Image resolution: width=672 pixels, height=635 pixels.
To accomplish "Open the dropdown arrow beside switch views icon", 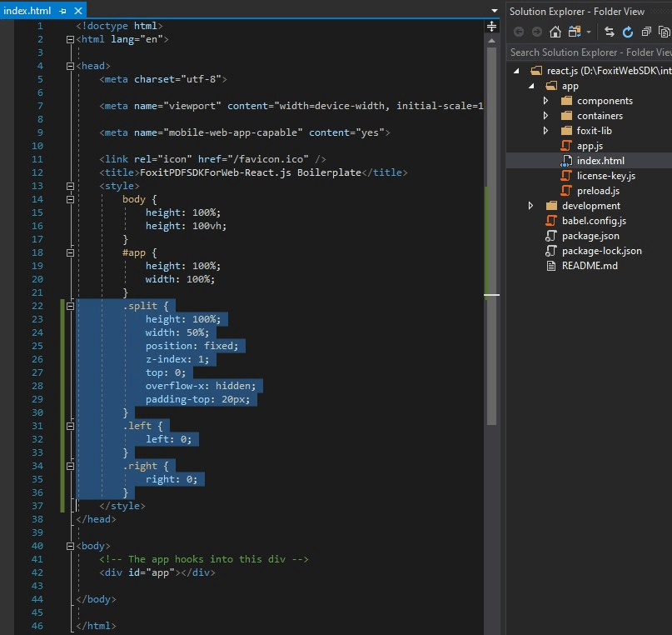I will [589, 32].
